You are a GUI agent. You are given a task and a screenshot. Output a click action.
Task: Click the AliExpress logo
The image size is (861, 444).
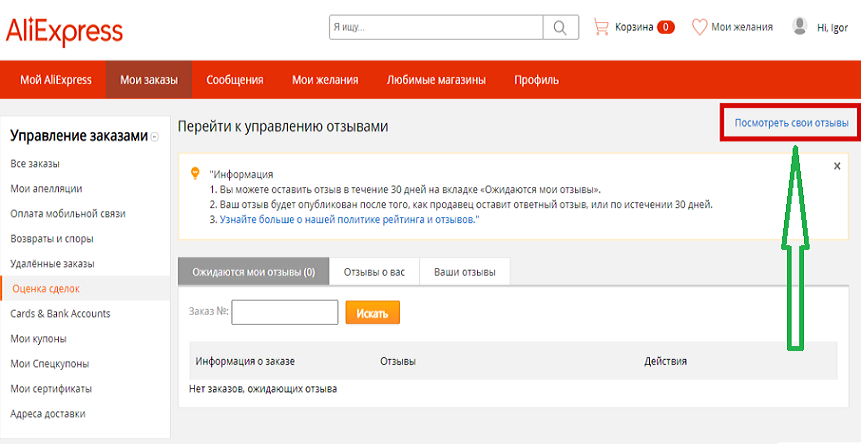coord(64,30)
